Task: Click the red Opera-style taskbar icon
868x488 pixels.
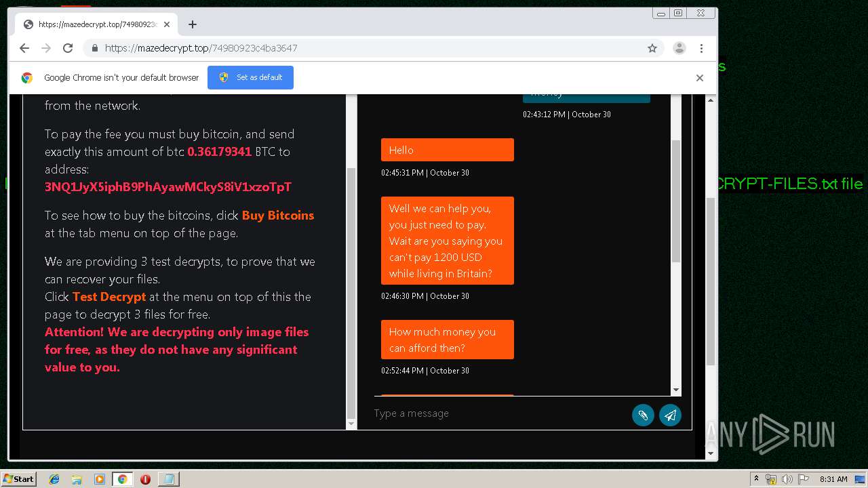Action: coord(145,479)
